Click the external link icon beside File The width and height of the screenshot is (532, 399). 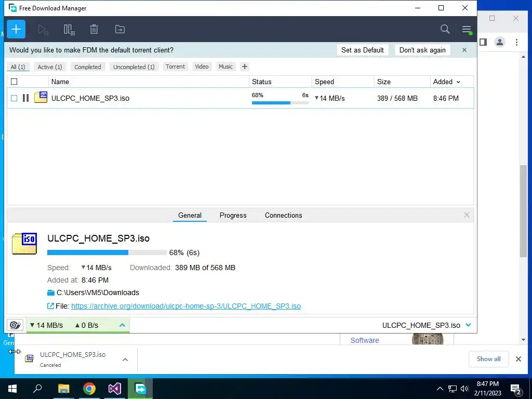click(x=50, y=306)
